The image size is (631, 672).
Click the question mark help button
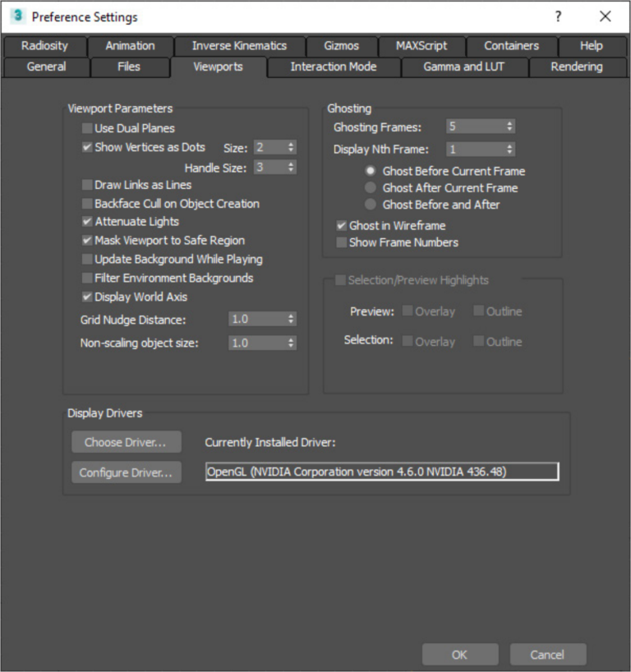[558, 16]
